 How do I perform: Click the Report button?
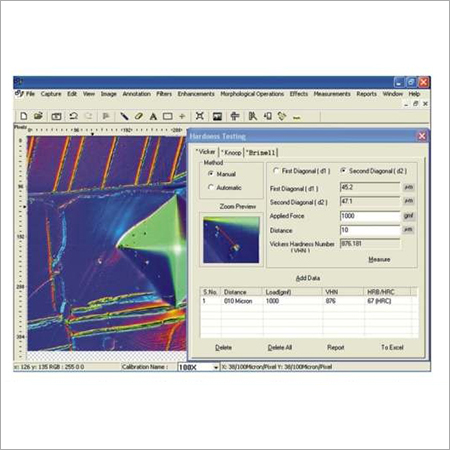coord(335,347)
